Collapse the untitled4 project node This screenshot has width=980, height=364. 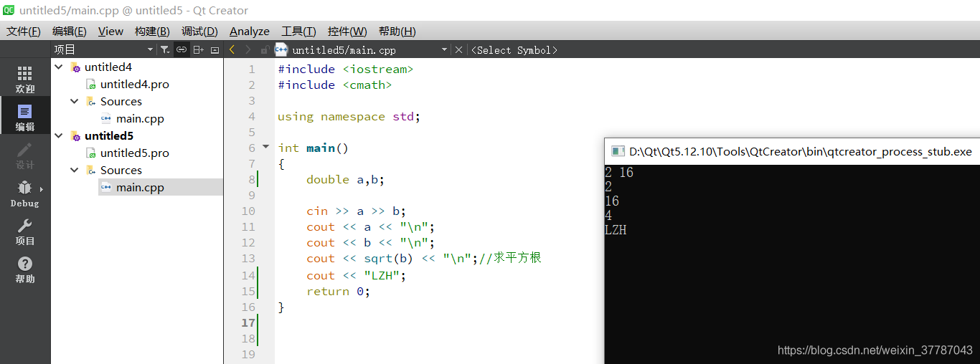tap(59, 67)
